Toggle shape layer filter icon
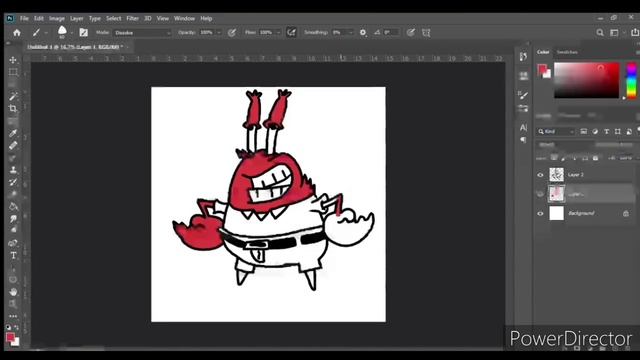The image size is (640, 360). click(618, 131)
